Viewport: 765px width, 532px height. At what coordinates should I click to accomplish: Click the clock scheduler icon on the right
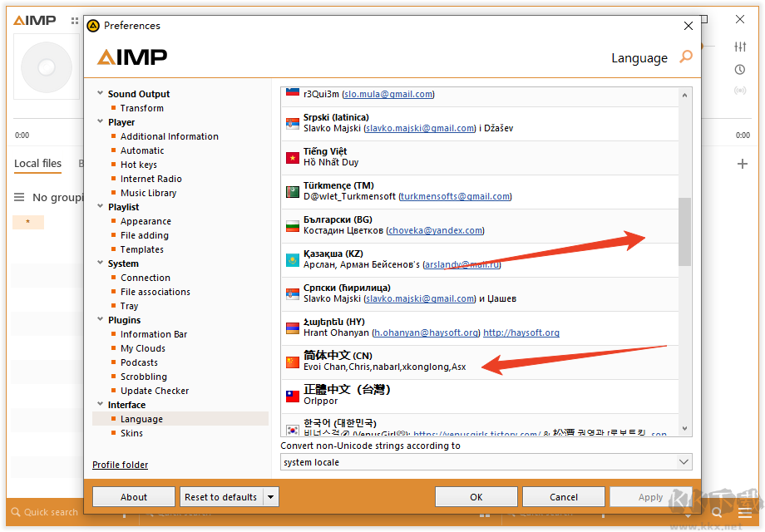click(x=740, y=69)
